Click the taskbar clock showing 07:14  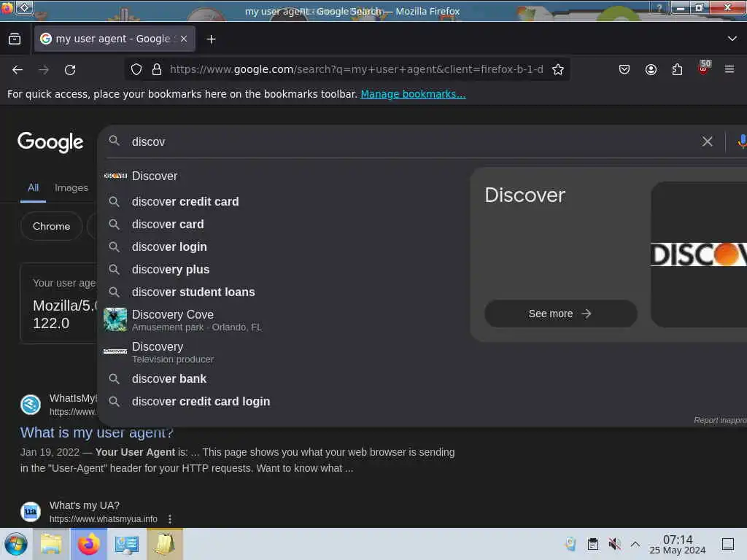(678, 544)
